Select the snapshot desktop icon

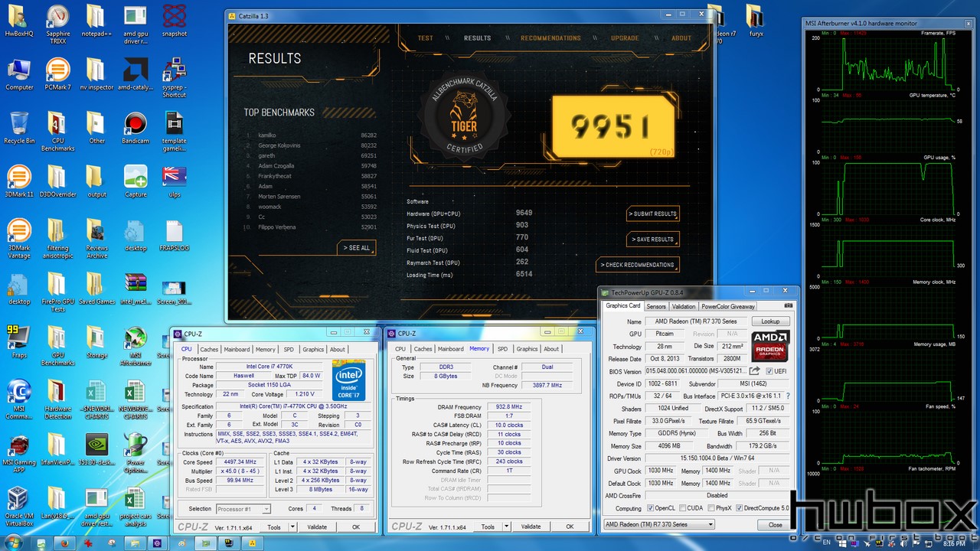pyautogui.click(x=175, y=21)
